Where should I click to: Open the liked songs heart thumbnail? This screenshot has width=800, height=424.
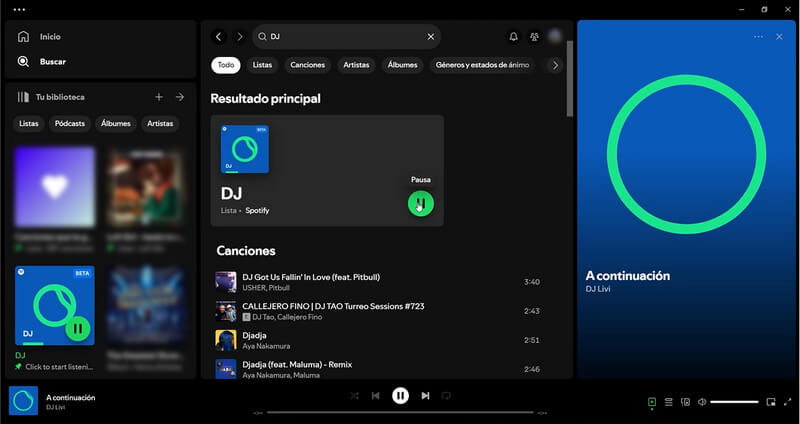[x=55, y=187]
